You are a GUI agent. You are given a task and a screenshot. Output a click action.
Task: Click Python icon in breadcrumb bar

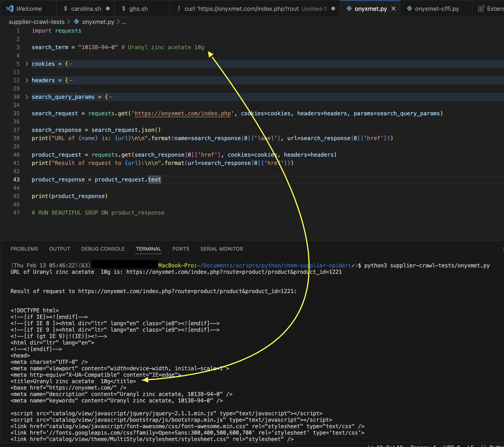click(77, 22)
